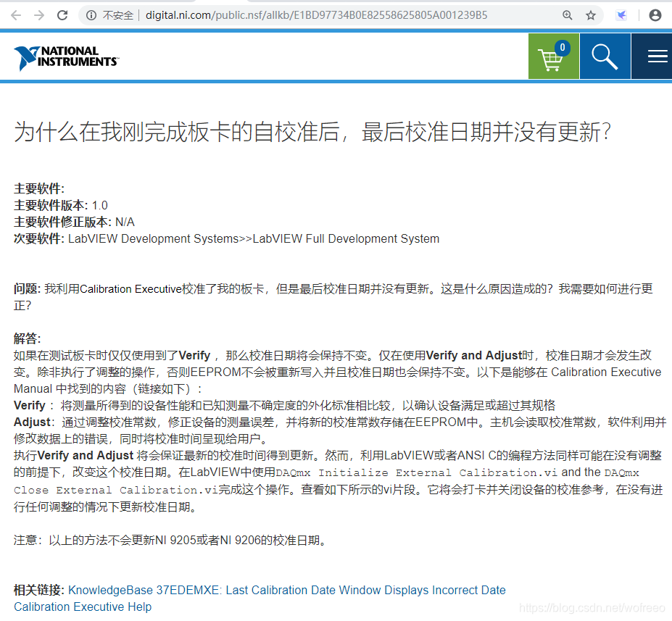Viewport: 672px width, 621px height.
Task: Click 'DAQmx Initialize External Calibration.vi' text
Action: [417, 472]
